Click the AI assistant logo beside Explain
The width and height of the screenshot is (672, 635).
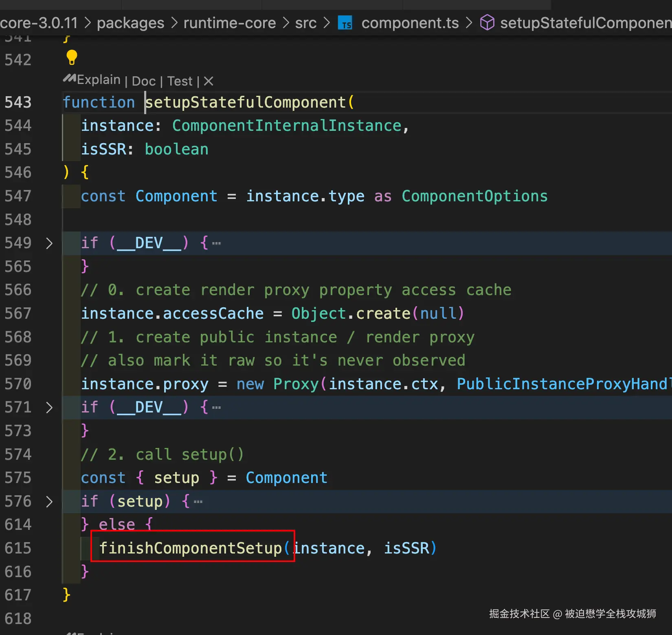coord(69,79)
